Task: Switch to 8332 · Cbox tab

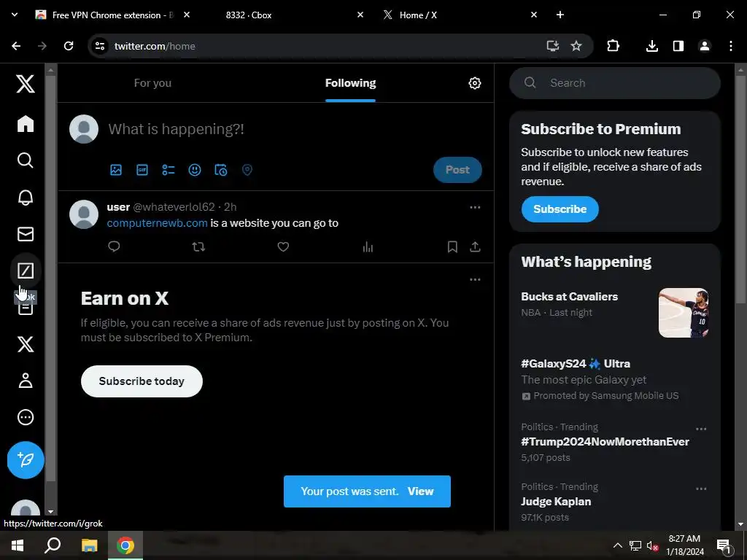Action: pyautogui.click(x=248, y=15)
